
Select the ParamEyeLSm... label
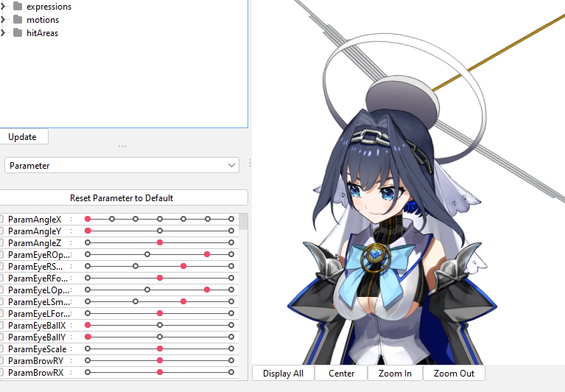(39, 302)
